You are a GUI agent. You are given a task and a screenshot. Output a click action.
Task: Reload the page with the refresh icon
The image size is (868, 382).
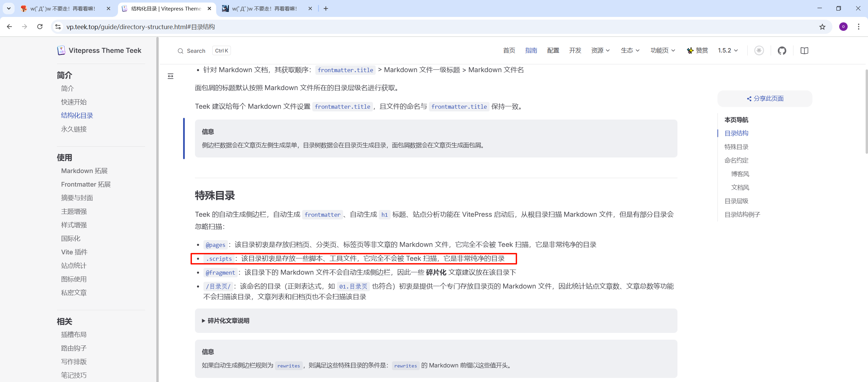pyautogui.click(x=40, y=27)
